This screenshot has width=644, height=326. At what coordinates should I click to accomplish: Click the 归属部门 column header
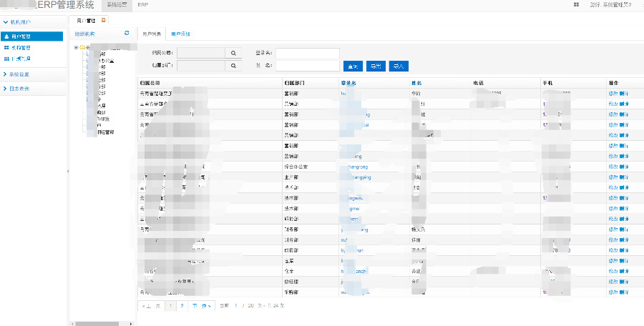tap(295, 83)
